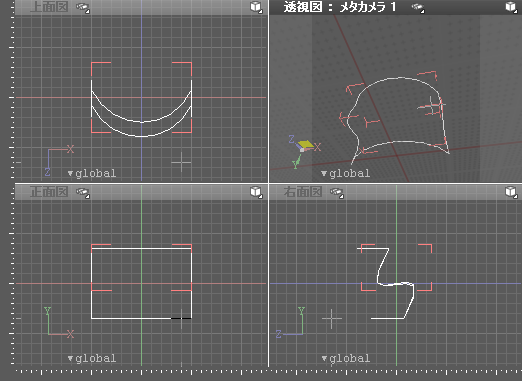Image resolution: width=522 pixels, height=381 pixels.
Task: Open camera icon in 透視図 header
Action: point(418,8)
